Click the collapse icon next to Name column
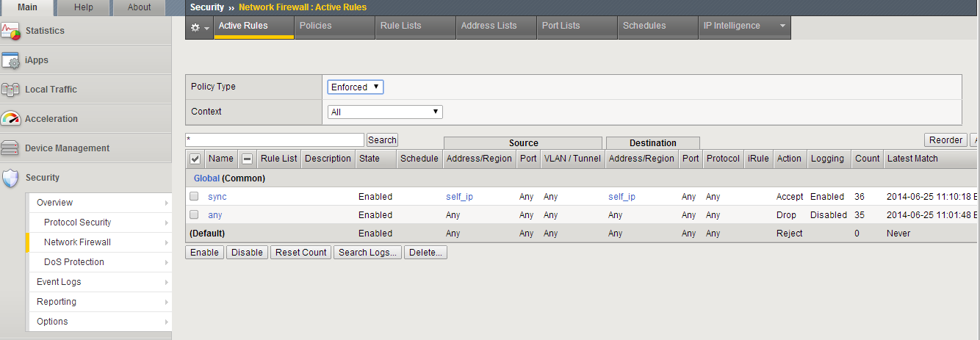Image resolution: width=980 pixels, height=340 pixels. point(248,159)
